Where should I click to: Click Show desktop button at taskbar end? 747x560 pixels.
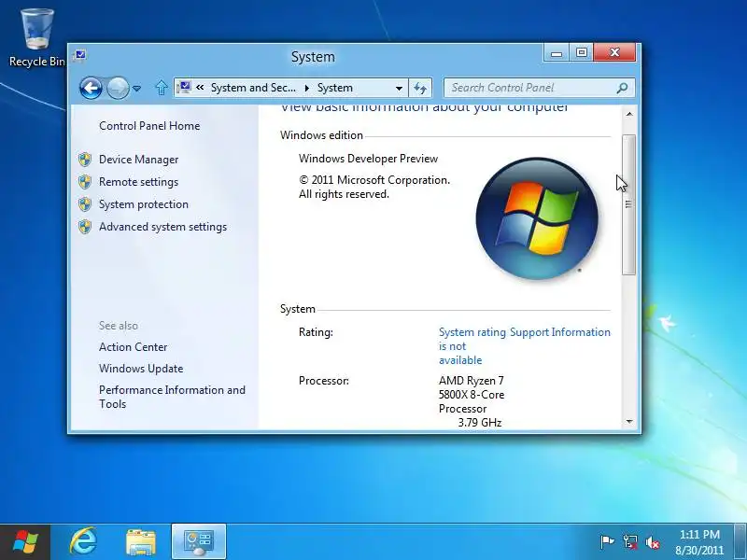click(740, 542)
